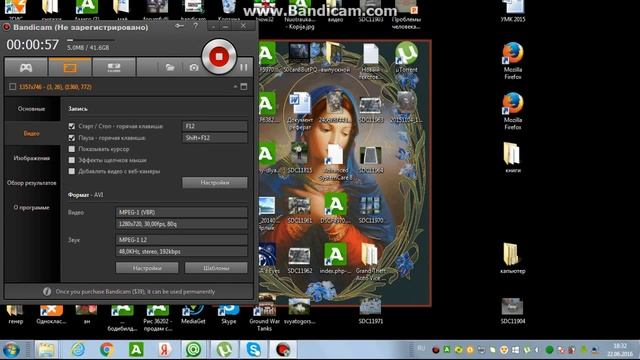640x360 pixels.
Task: Open the Yandex browser taskbar icon
Action: tap(165, 350)
